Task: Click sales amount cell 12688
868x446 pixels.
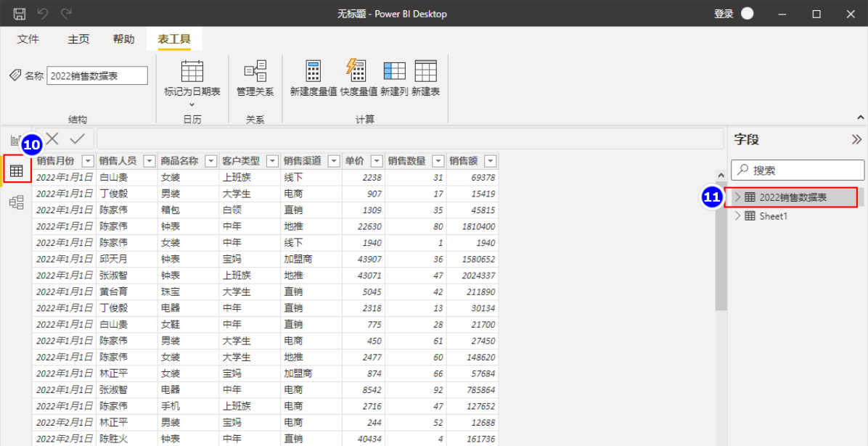Action: [472, 422]
